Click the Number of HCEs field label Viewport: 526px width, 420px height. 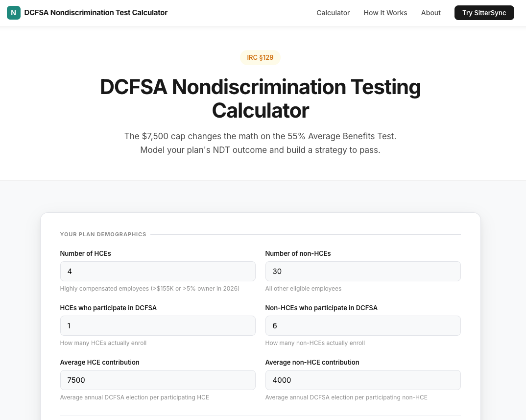85,253
